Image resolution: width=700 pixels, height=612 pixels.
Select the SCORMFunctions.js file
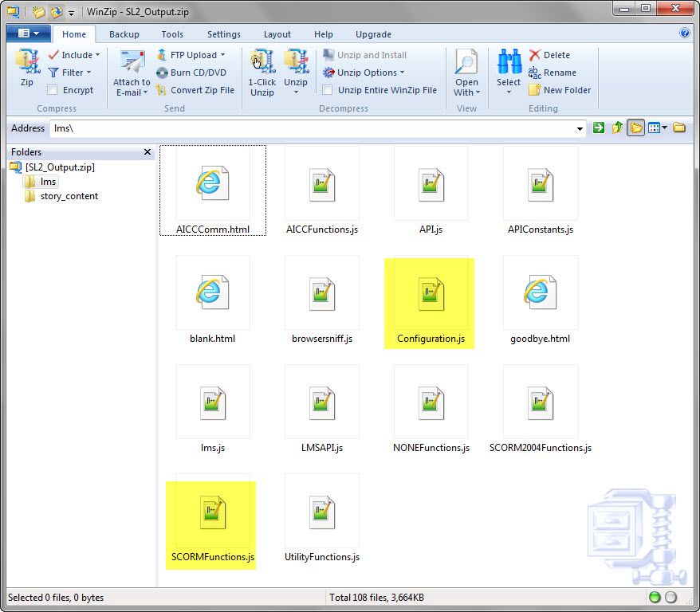[213, 518]
